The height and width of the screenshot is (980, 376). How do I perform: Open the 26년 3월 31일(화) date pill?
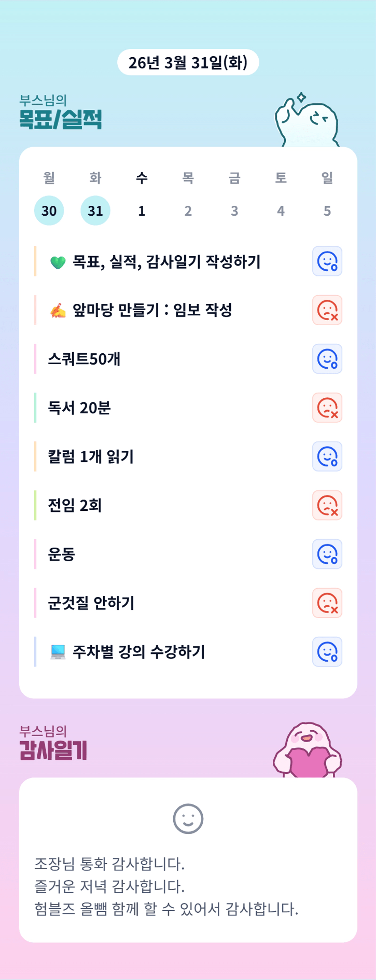pyautogui.click(x=188, y=63)
